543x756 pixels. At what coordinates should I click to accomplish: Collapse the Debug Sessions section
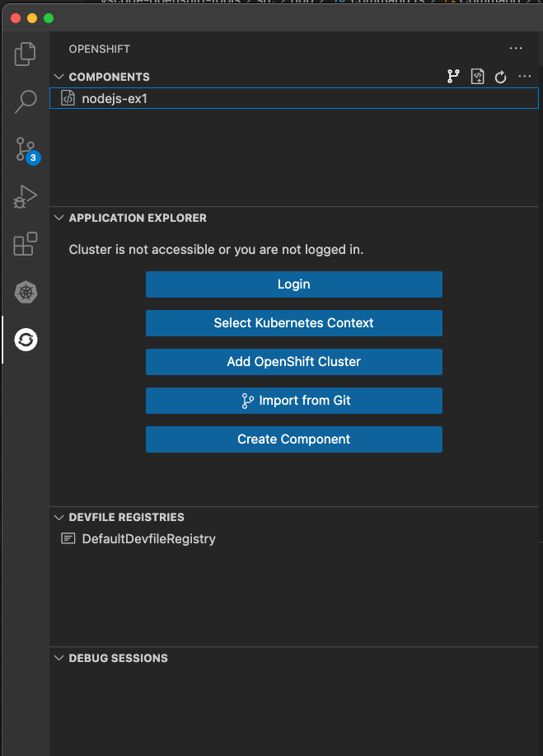(59, 658)
